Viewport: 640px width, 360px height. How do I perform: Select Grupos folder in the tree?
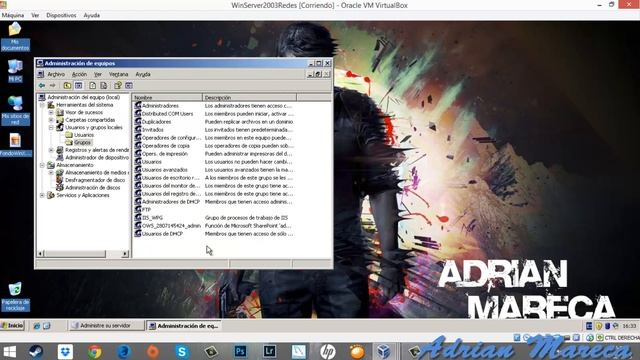(82, 142)
